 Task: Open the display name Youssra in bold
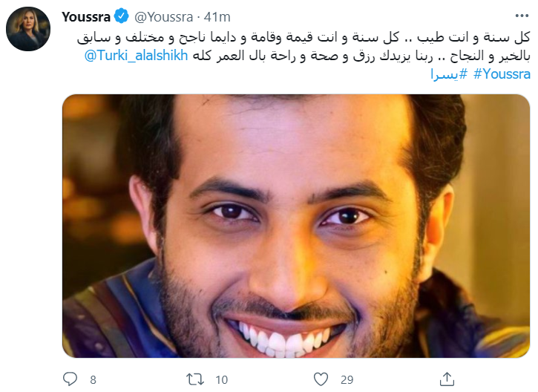point(86,17)
